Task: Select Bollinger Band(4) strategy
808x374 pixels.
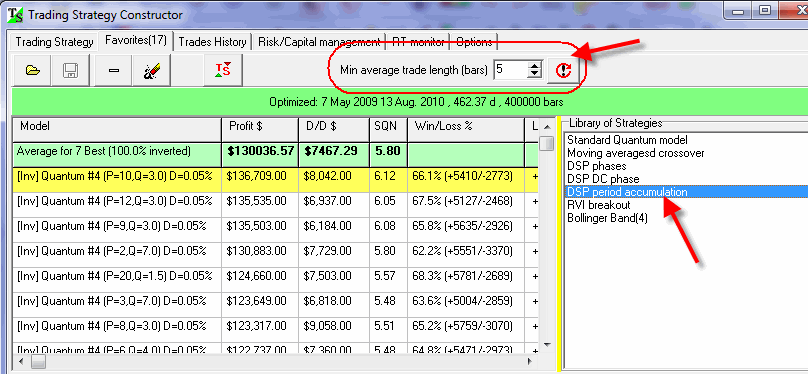Action: coord(607,218)
